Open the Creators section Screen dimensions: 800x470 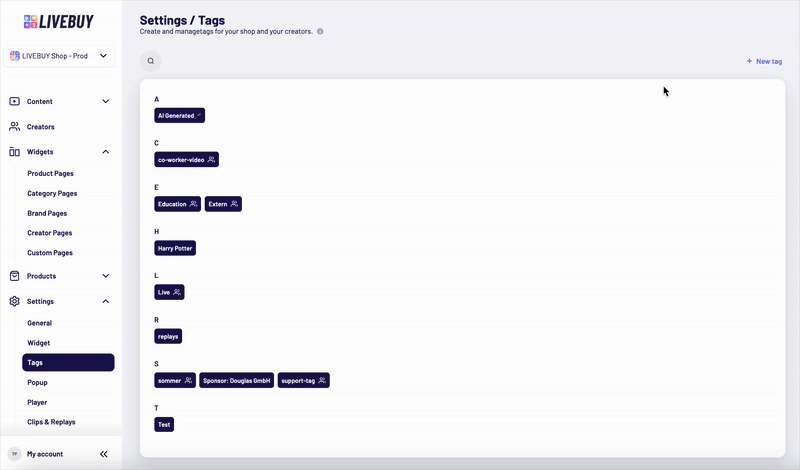[x=40, y=127]
